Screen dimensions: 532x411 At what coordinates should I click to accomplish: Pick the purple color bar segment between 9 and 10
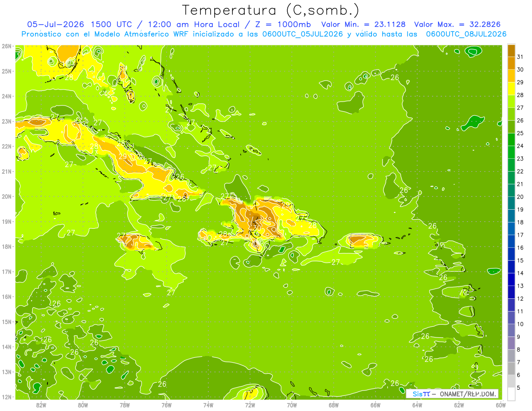tap(511, 330)
